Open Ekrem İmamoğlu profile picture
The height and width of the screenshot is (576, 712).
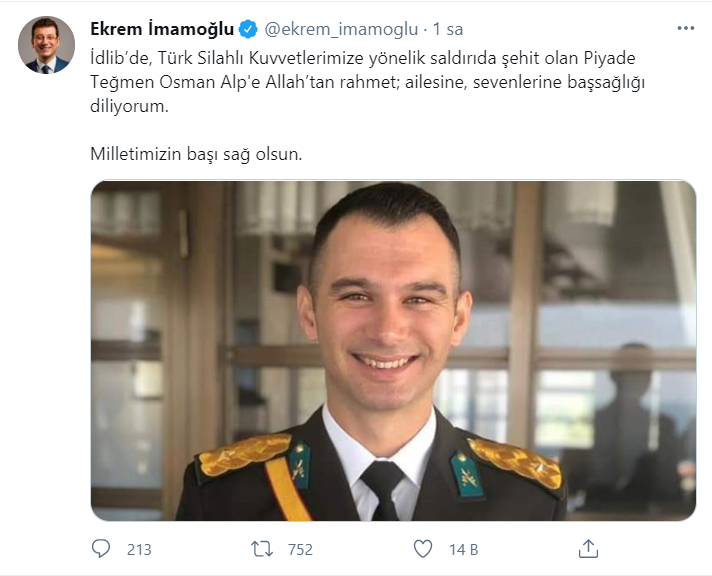coord(46,45)
